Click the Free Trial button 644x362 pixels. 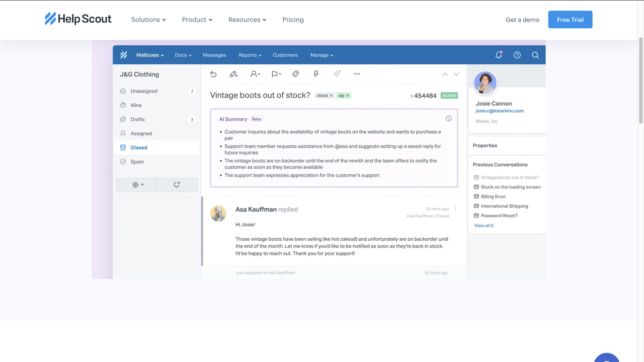[570, 20]
